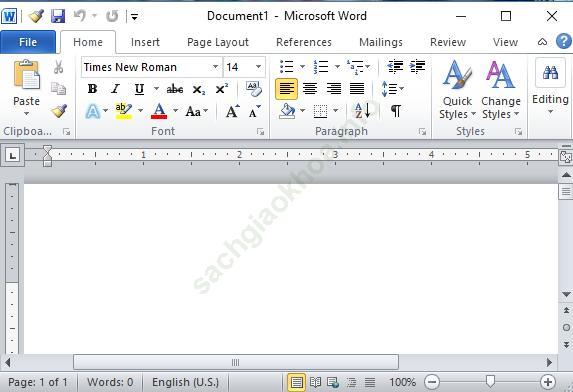This screenshot has width=573, height=392.
Task: Apply strikethrough formatting
Action: 175,89
